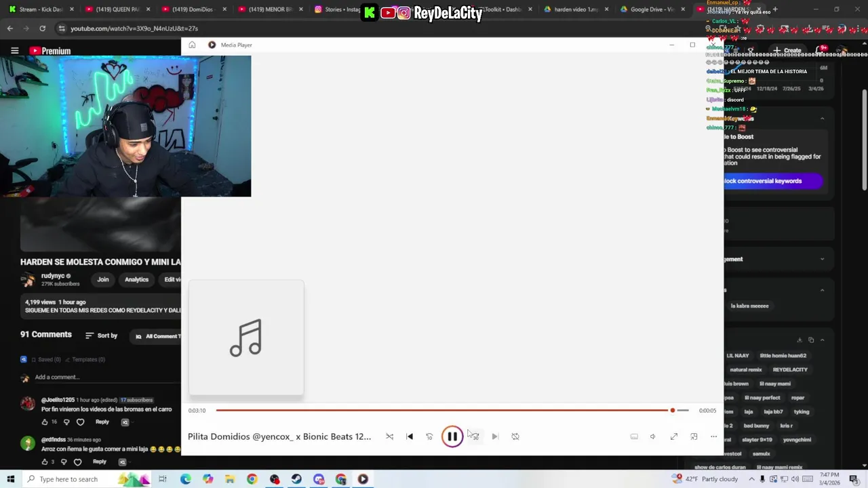Dislike the comment by @Joelito1205
Screen dimensions: 868x488
[x=66, y=422]
